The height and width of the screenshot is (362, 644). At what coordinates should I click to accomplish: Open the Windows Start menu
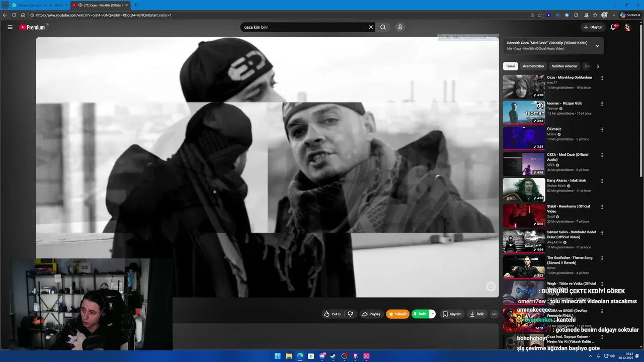[x=277, y=356]
